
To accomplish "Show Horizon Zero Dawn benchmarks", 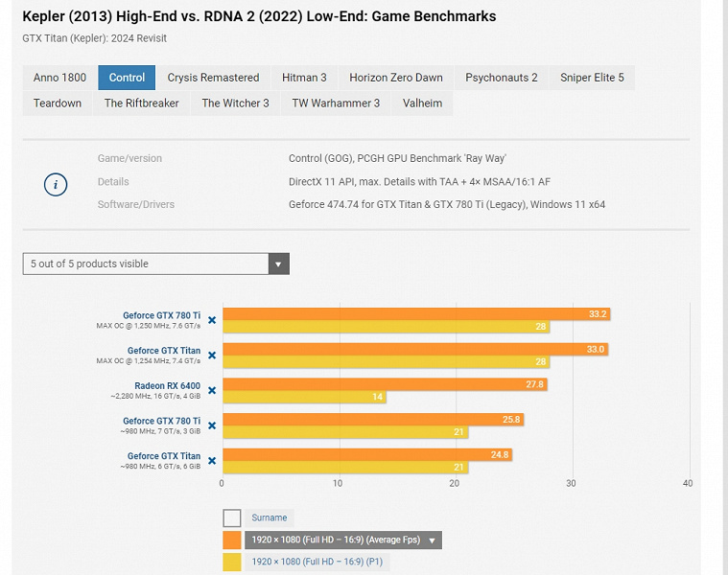I will point(396,78).
